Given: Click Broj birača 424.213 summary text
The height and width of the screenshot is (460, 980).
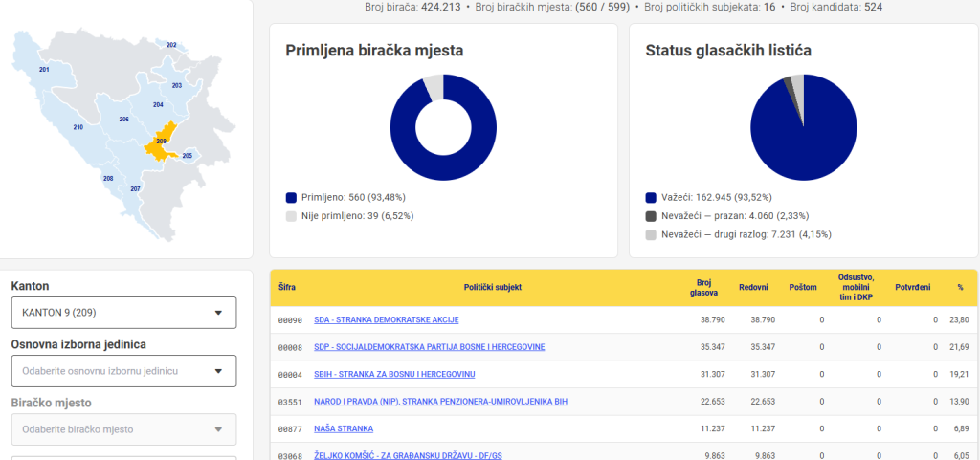Looking at the screenshot, I should click(412, 8).
